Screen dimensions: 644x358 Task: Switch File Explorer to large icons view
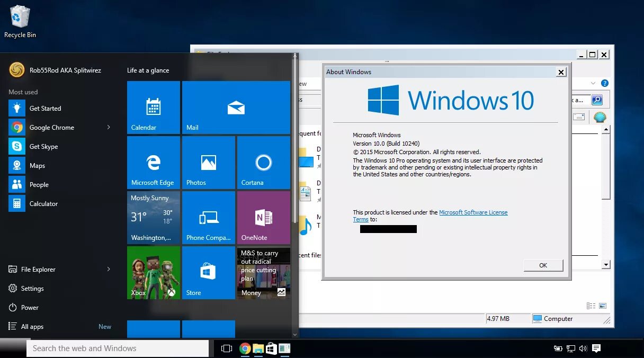[603, 306]
